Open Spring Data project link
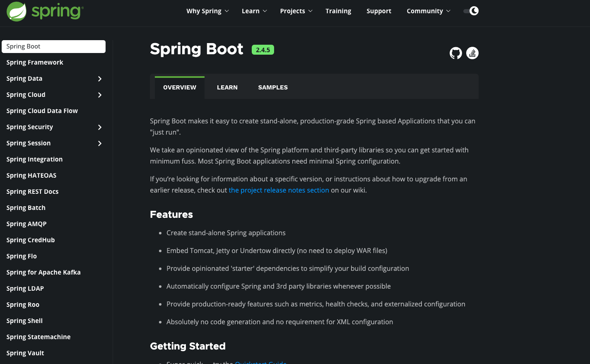The height and width of the screenshot is (364, 590). click(24, 79)
